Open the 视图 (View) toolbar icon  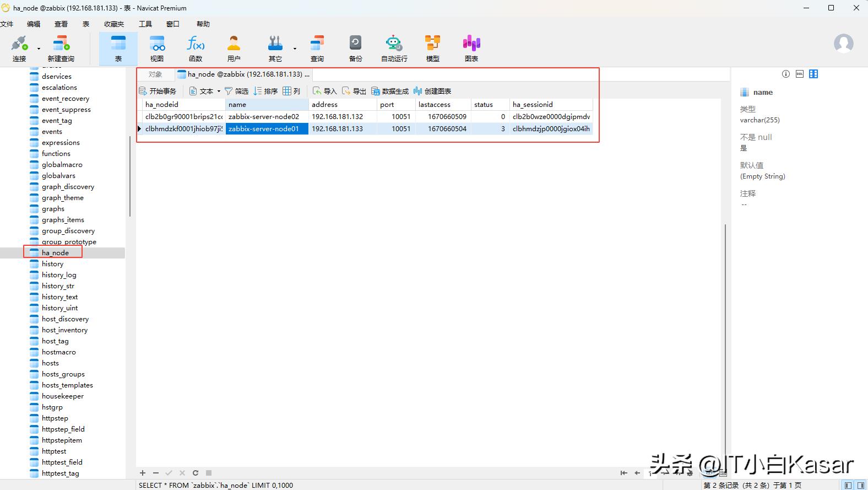157,49
